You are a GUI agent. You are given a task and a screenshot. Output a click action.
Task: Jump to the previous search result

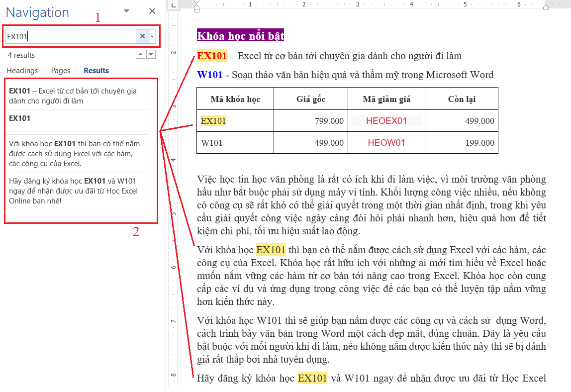(140, 54)
